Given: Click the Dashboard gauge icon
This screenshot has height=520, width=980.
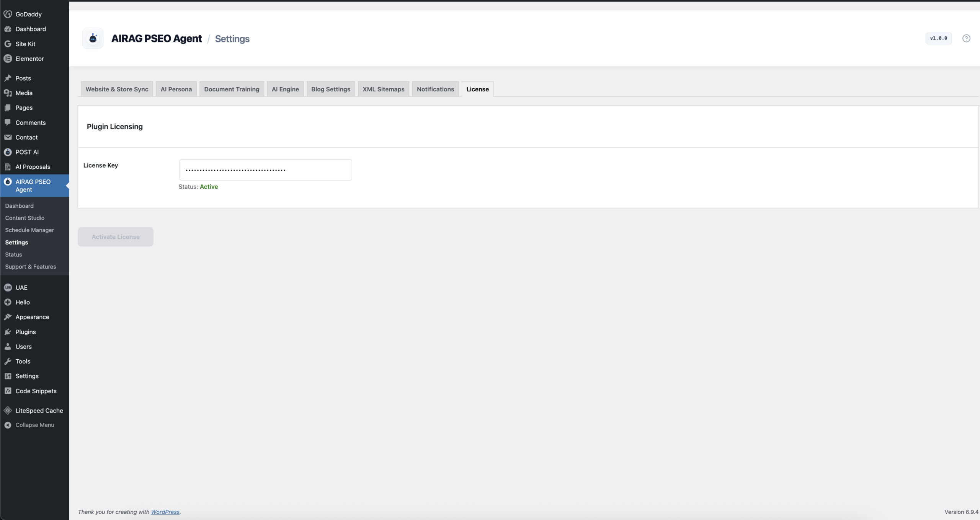Looking at the screenshot, I should pos(8,29).
